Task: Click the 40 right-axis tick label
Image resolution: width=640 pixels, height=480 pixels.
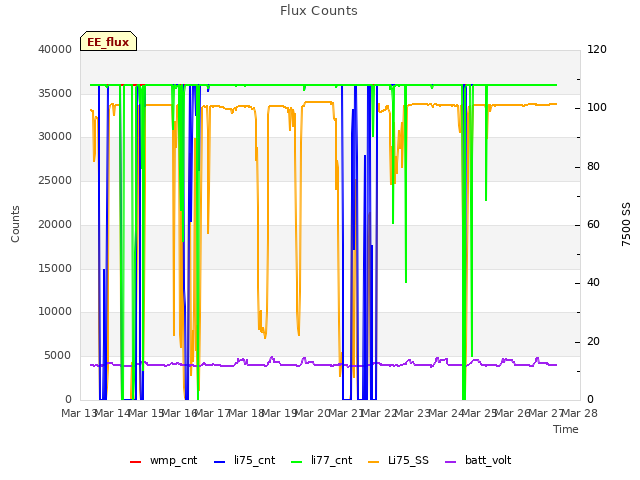Action: [x=593, y=282]
